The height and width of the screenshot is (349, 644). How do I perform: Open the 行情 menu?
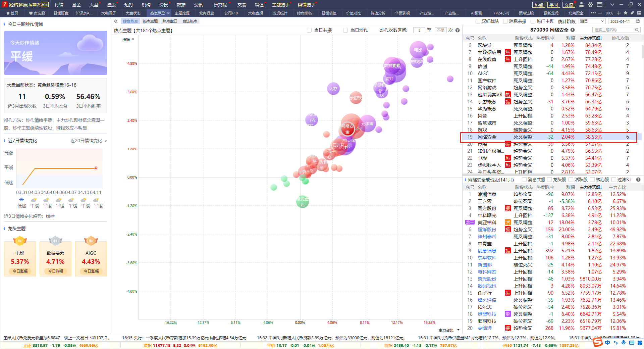click(59, 5)
